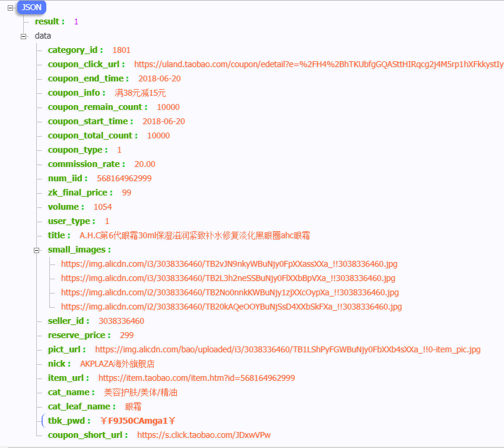Click the nick value AKPLAZA海外旗舰店
The width and height of the screenshot is (504, 448).
(x=118, y=364)
